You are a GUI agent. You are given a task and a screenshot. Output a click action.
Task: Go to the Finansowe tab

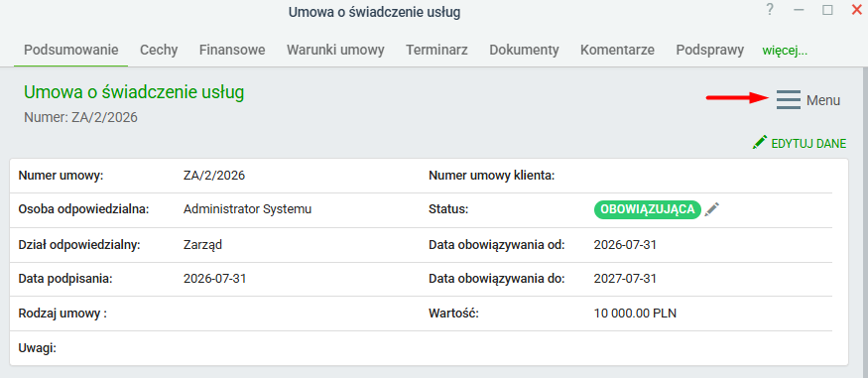click(x=232, y=50)
